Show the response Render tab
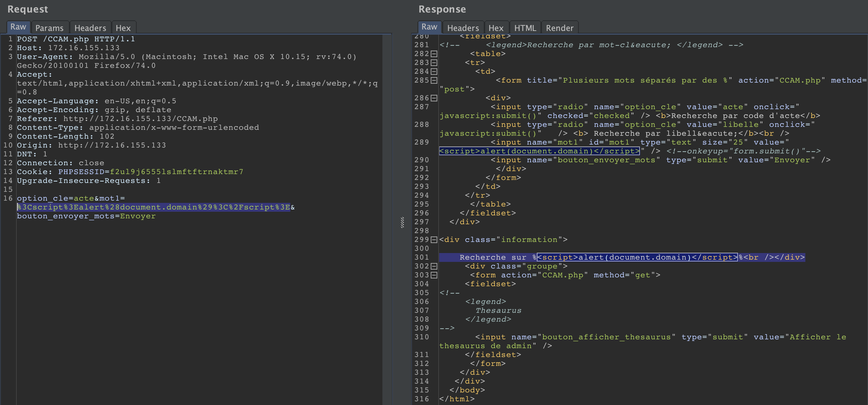Viewport: 868px width, 405px height. pyautogui.click(x=559, y=28)
